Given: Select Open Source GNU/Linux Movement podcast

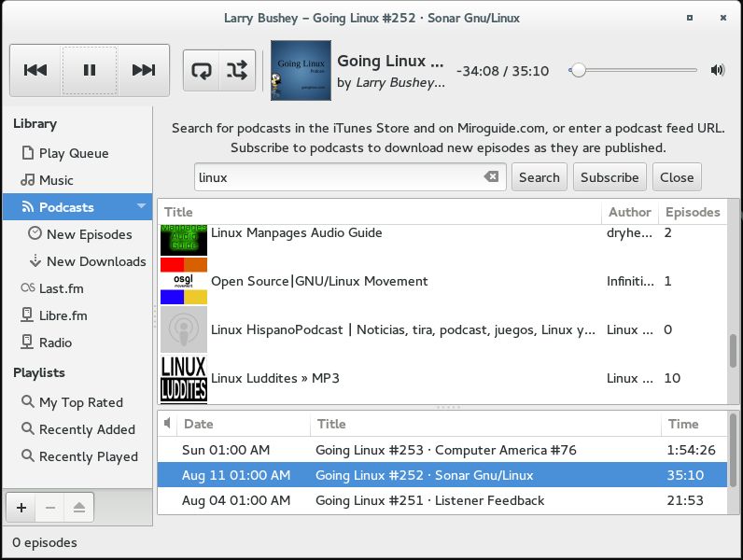Looking at the screenshot, I should [442, 281].
